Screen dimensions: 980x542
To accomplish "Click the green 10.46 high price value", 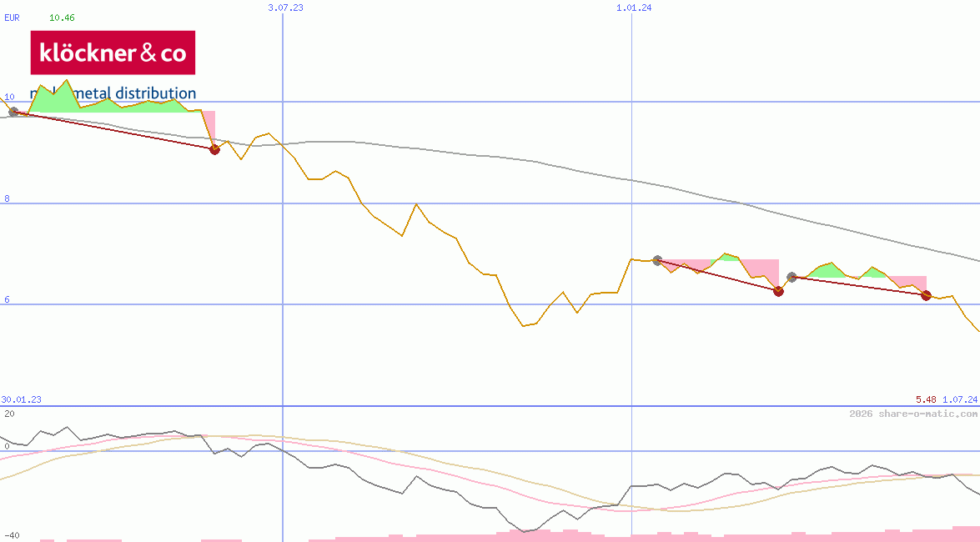I will [62, 17].
